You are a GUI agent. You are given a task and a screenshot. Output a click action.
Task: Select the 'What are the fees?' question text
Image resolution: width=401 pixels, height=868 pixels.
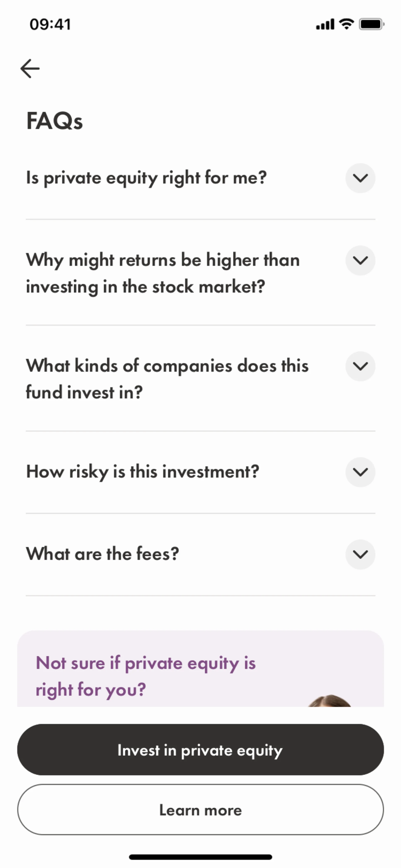click(x=102, y=554)
